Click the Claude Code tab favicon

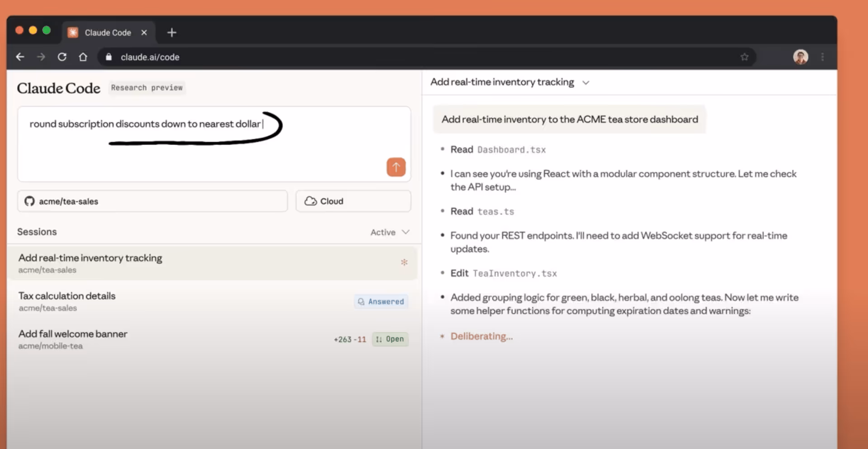pos(73,33)
